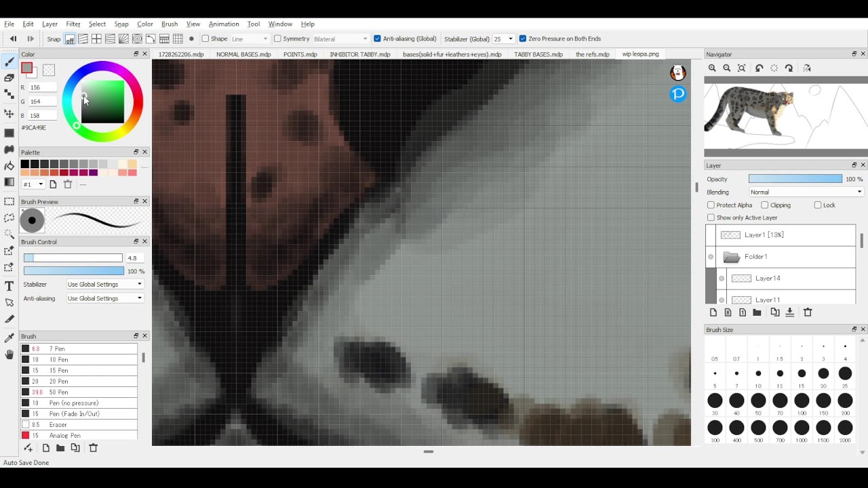868x488 pixels.
Task: Select the Eraser tool in left toolbar
Action: tap(9, 79)
